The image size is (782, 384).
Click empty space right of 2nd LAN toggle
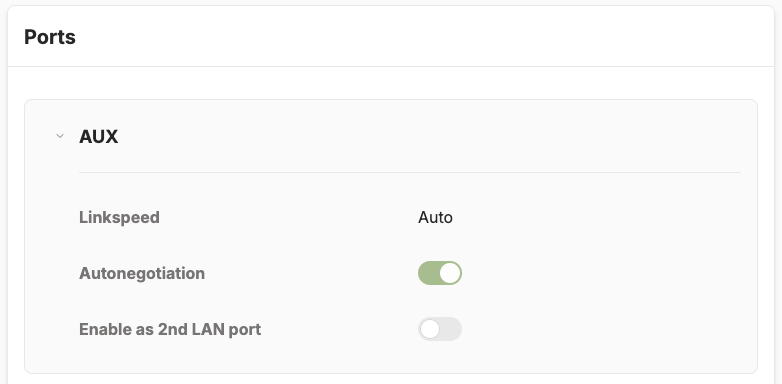pyautogui.click(x=598, y=329)
